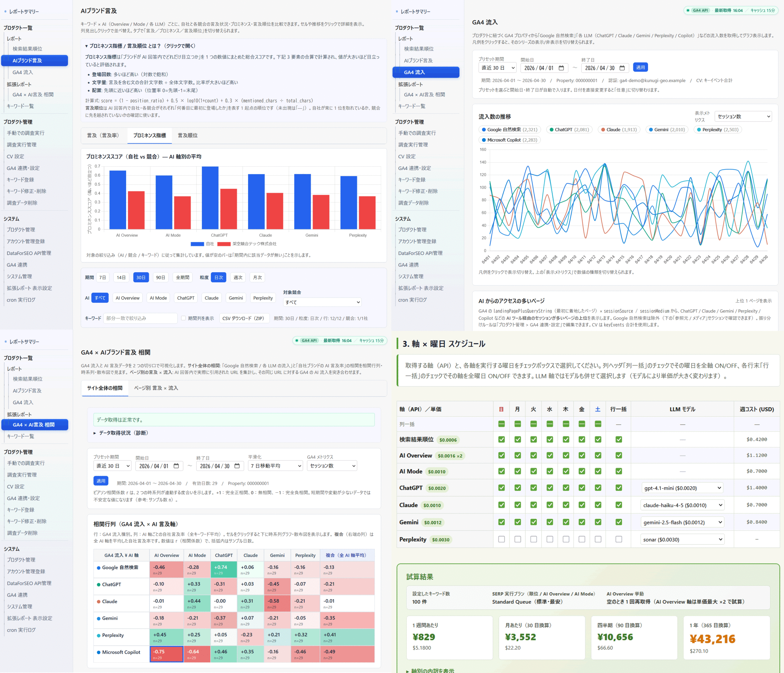
Task: Toggle 列一括 icon for 水 column
Action: [x=549, y=424]
